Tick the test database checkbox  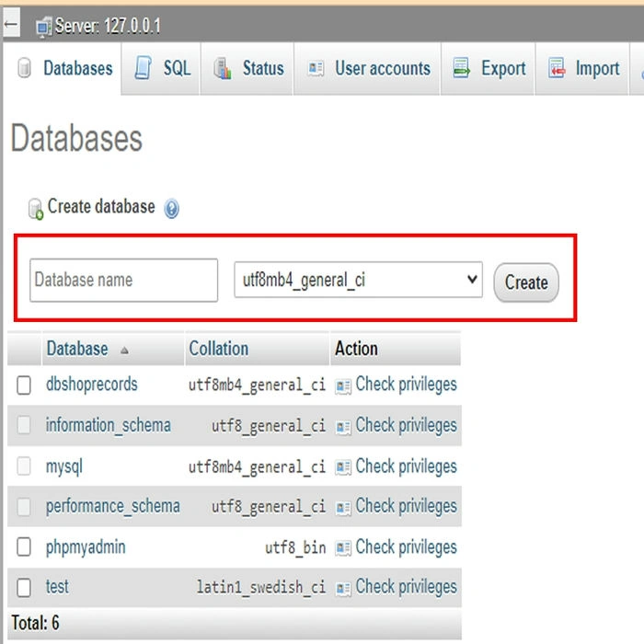(x=24, y=587)
